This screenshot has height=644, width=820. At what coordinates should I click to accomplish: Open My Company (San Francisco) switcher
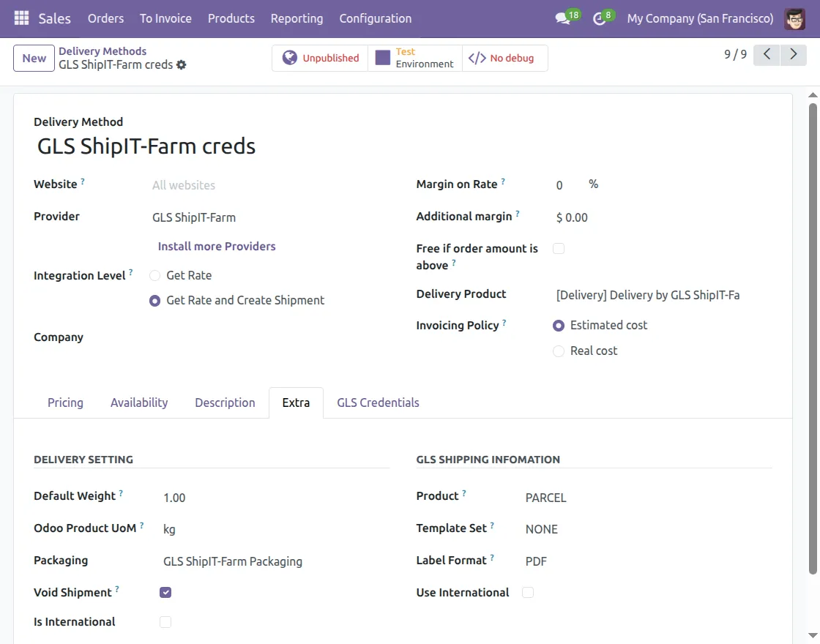point(700,18)
